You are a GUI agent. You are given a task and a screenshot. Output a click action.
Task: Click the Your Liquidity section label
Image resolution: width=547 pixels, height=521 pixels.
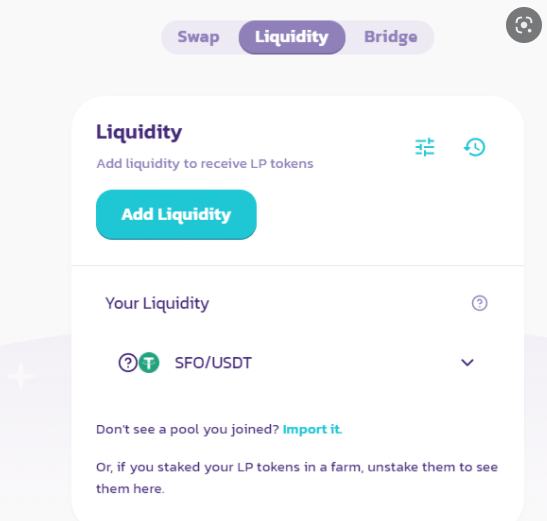[157, 303]
